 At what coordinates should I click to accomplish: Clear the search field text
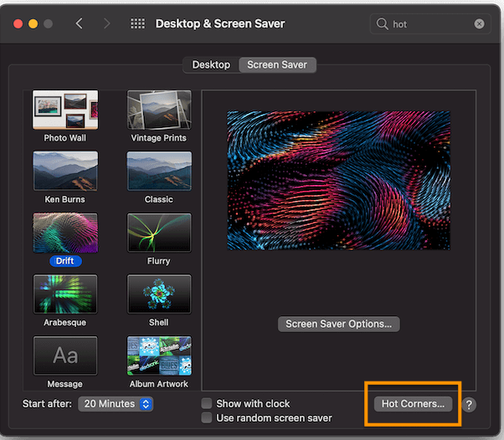pyautogui.click(x=479, y=24)
